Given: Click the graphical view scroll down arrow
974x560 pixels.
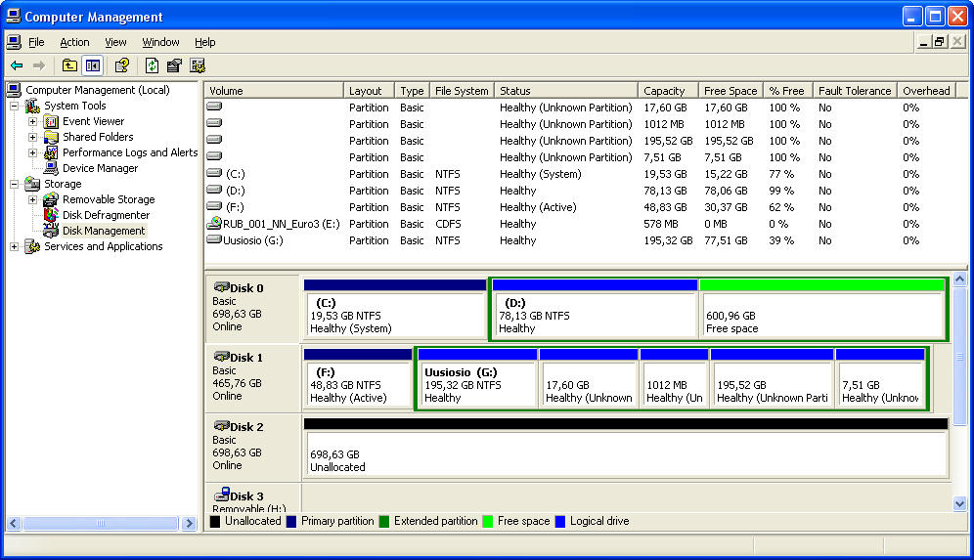Looking at the screenshot, I should (x=959, y=503).
